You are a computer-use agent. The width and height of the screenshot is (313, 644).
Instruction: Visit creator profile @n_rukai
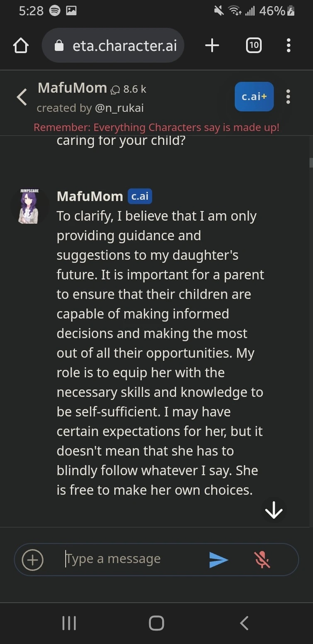click(119, 108)
